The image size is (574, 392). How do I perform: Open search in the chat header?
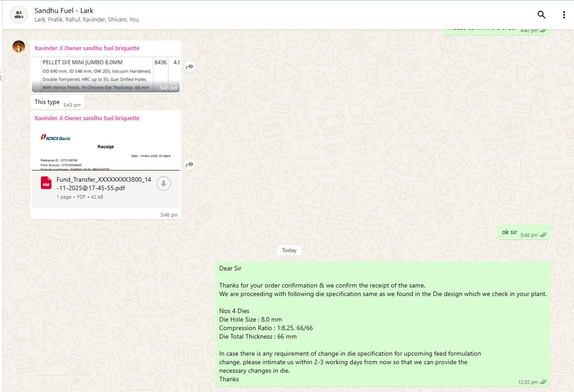(x=541, y=15)
